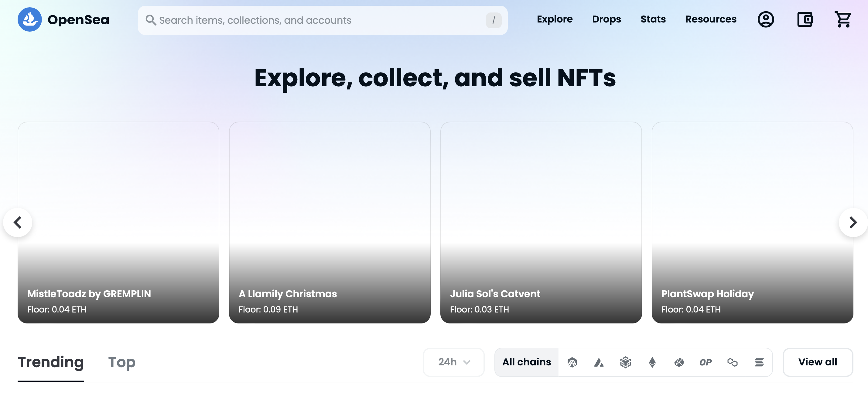Click the View all button
868x397 pixels.
[x=818, y=362]
